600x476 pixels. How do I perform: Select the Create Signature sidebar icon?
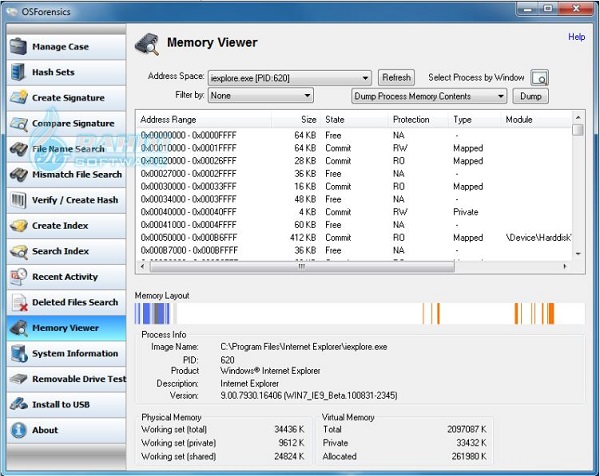click(x=18, y=98)
